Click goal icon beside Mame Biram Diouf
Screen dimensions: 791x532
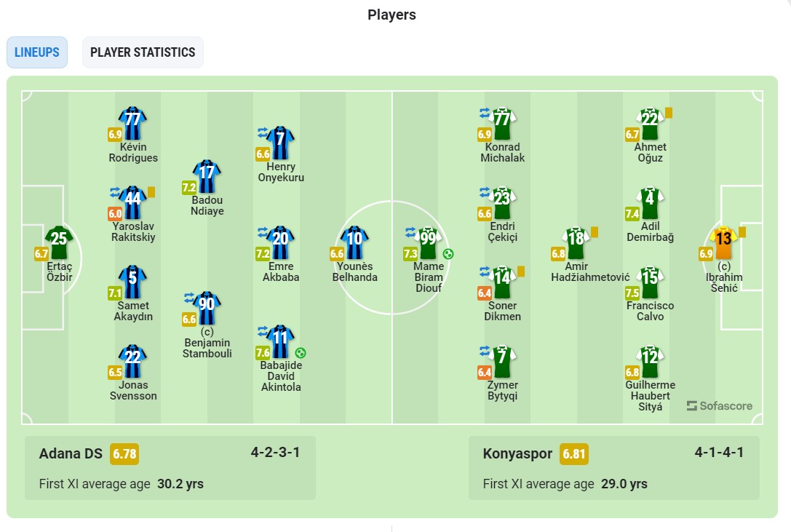(x=448, y=254)
